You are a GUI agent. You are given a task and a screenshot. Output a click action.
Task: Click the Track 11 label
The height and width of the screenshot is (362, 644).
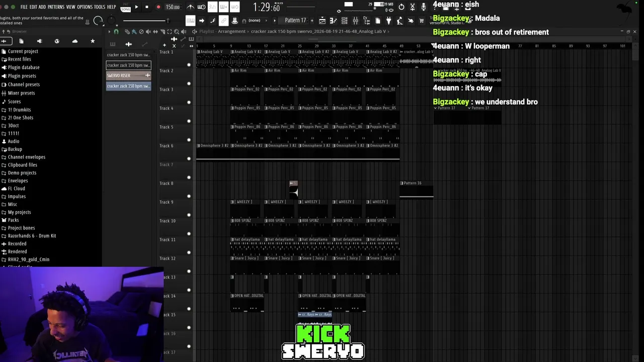point(167,240)
